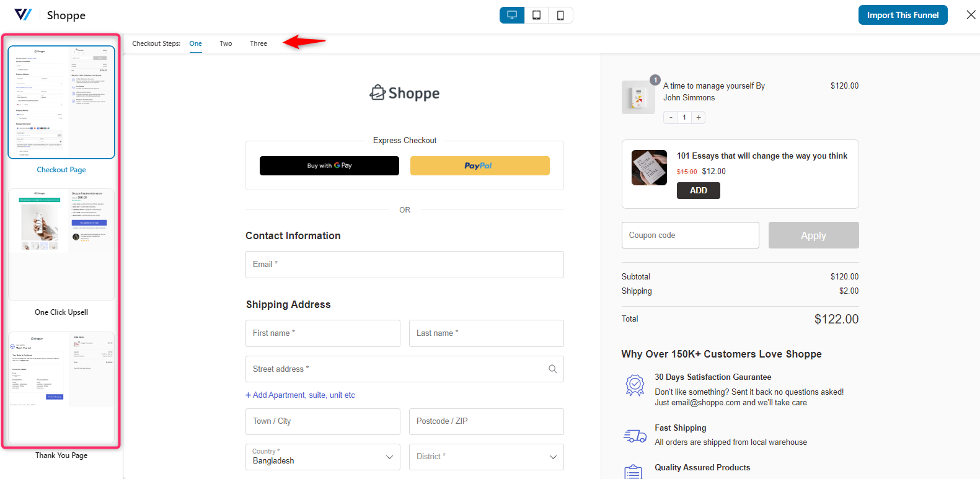Decrease product quantity with minus
This screenshot has width=980, height=479.
671,117
